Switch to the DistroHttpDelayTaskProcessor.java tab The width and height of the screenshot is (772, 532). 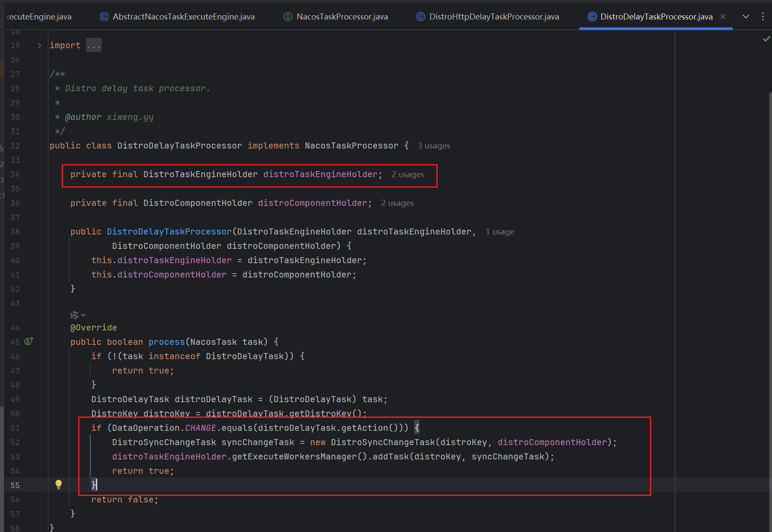point(494,17)
